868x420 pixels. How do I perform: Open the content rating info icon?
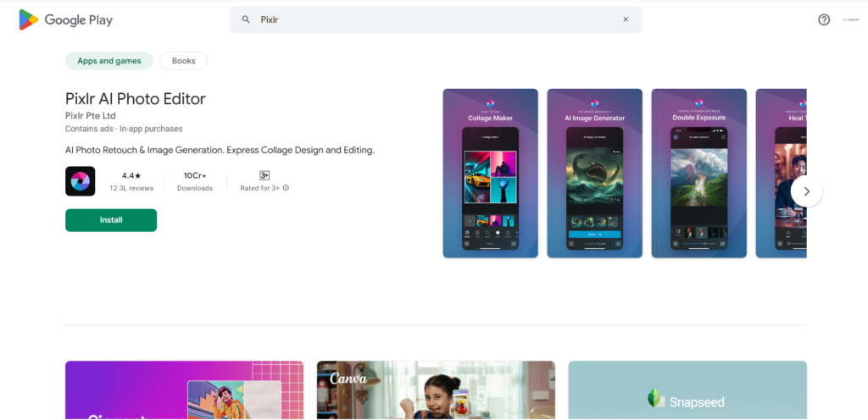[286, 188]
